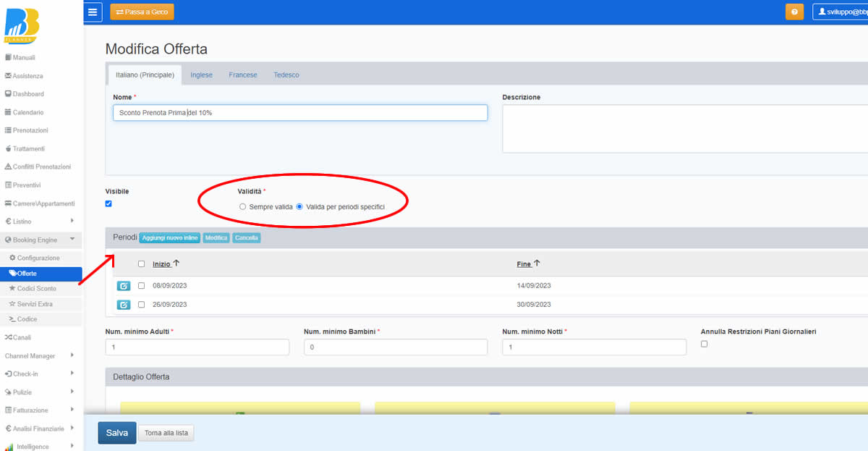Collapse the Booking Engine sidebar section
Viewport: 868px width, 451px height.
41,240
